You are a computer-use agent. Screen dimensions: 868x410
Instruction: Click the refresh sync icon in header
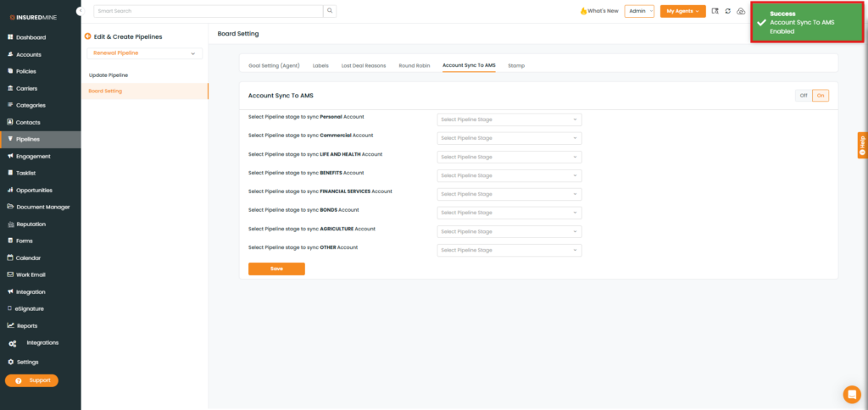pos(728,11)
